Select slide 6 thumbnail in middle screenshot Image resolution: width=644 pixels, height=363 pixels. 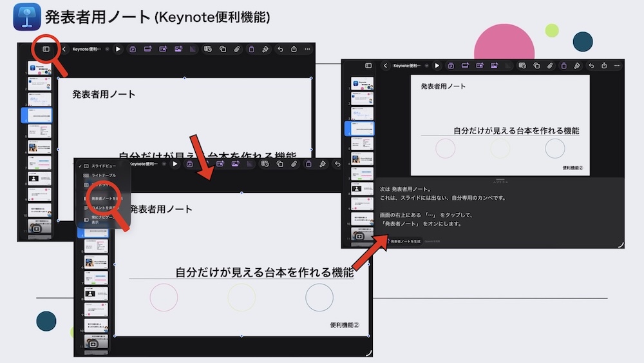coord(96,262)
